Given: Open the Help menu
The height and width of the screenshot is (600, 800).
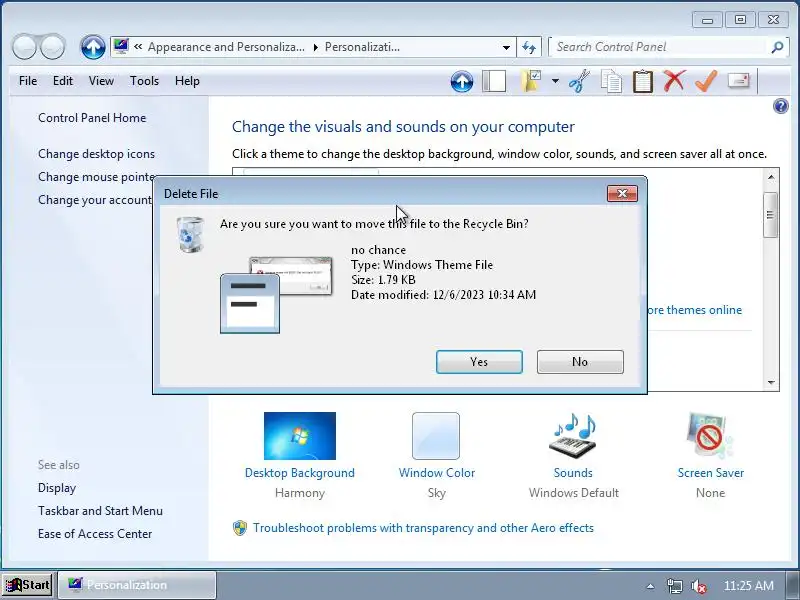Looking at the screenshot, I should pos(187,81).
